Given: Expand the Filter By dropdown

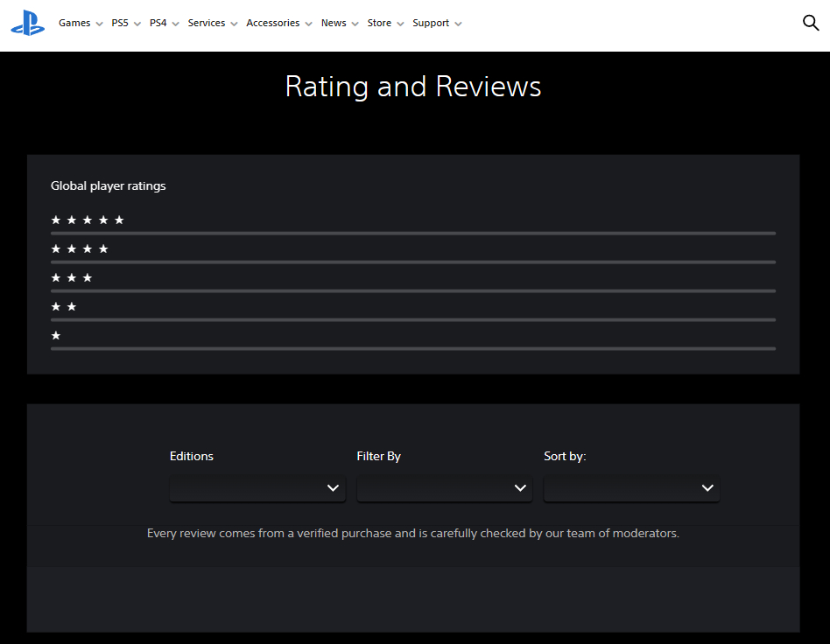Looking at the screenshot, I should point(445,488).
